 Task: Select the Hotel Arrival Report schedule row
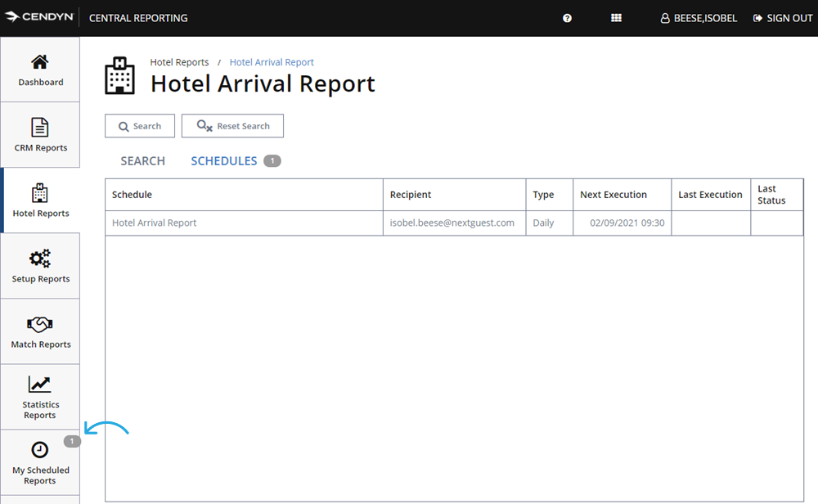(x=454, y=223)
